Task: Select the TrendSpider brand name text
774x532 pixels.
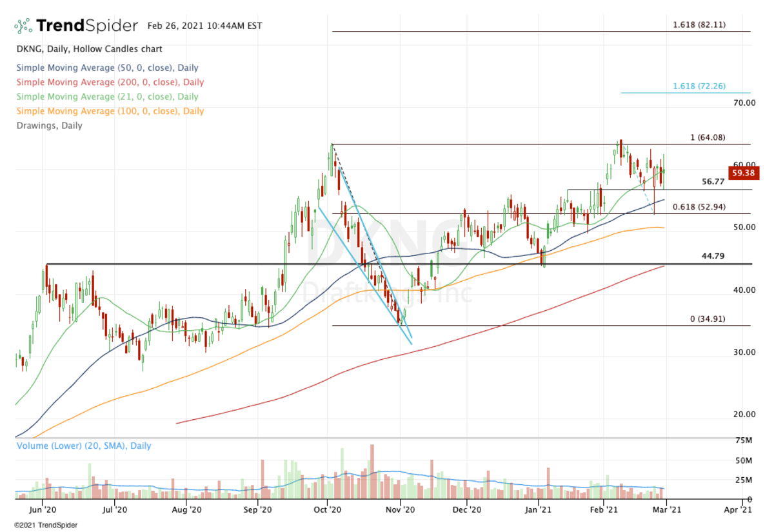Action: pos(86,26)
